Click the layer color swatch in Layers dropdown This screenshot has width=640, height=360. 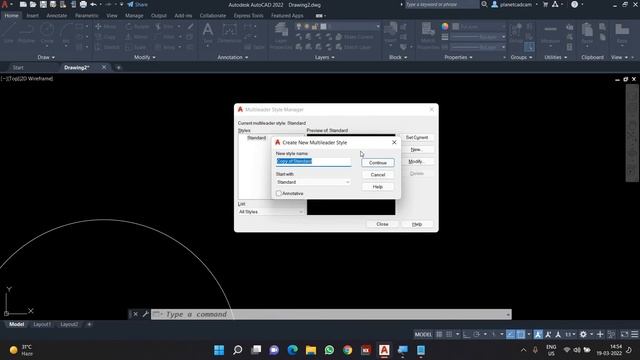pos(323,27)
